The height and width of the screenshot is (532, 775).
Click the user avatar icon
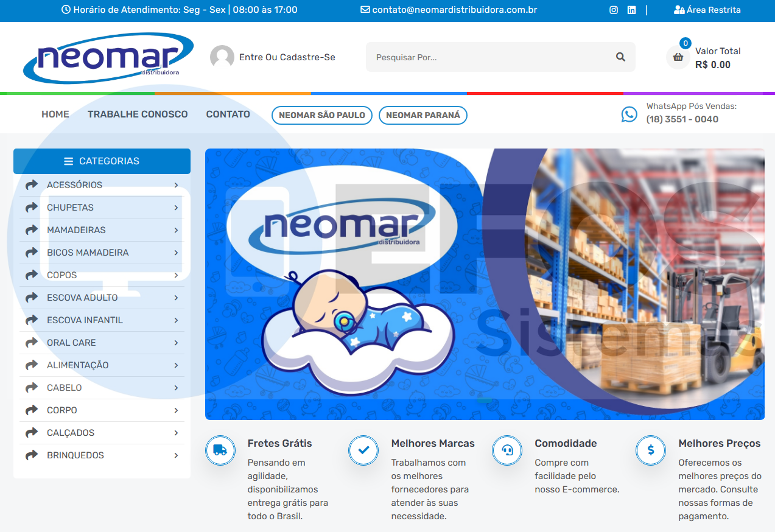point(222,57)
